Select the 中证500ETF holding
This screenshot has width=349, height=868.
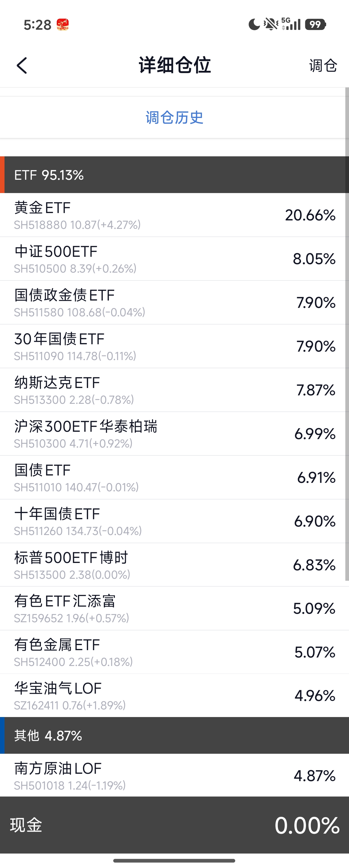[174, 259]
